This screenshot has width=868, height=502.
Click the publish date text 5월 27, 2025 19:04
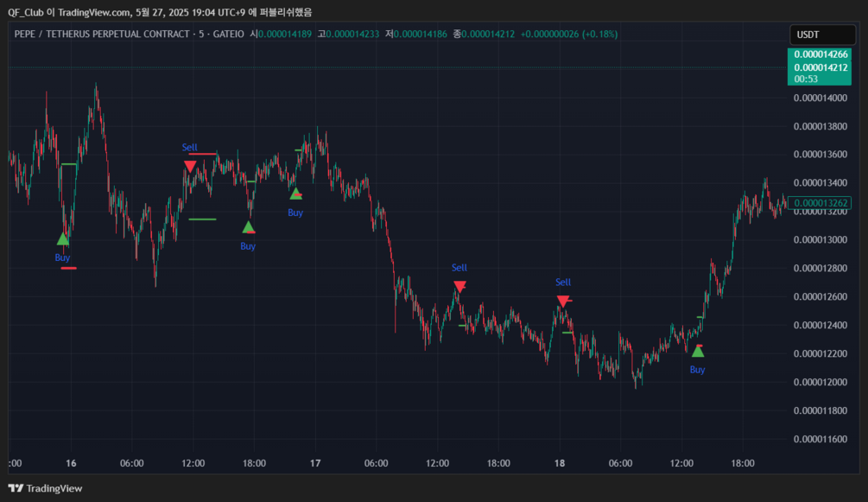pyautogui.click(x=176, y=12)
